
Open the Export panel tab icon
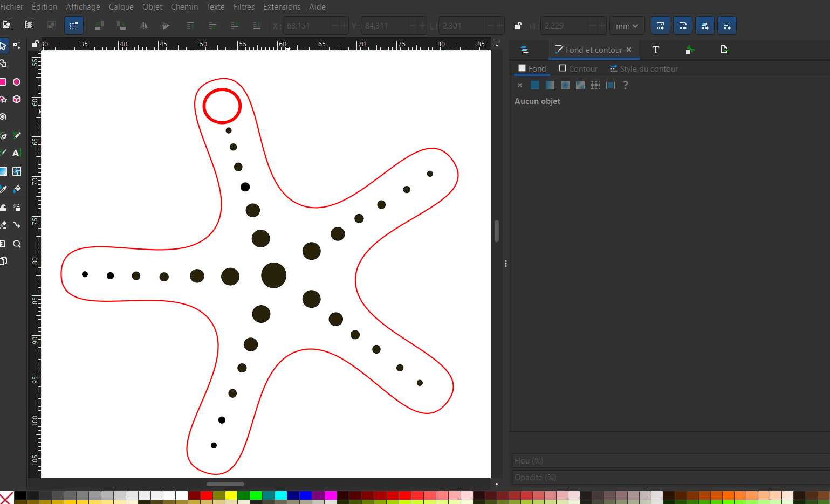[x=724, y=50]
